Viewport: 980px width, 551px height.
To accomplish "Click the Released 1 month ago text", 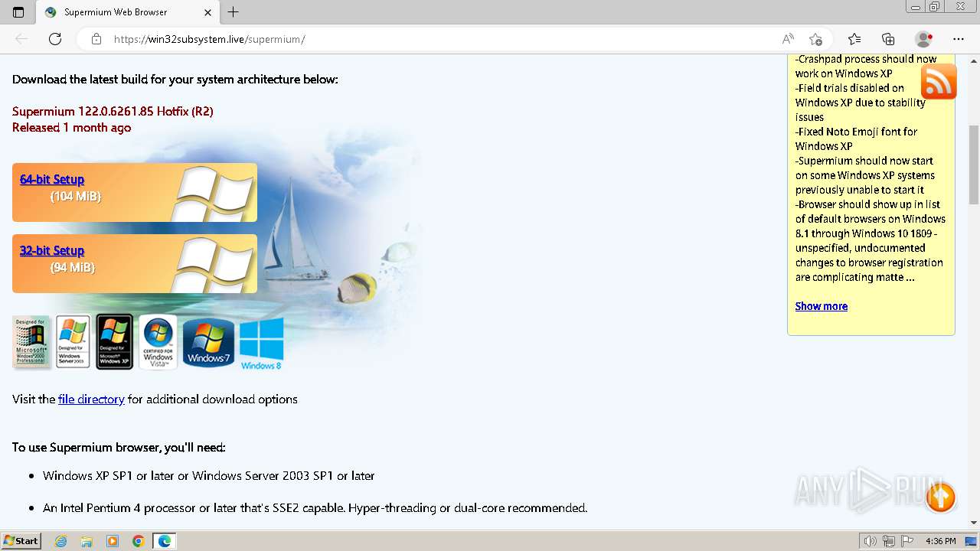I will [71, 128].
